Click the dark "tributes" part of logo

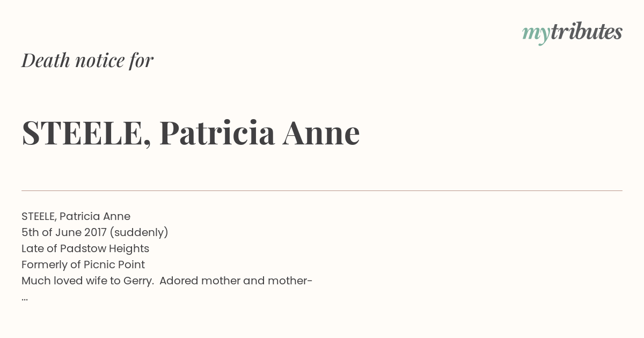pos(586,32)
